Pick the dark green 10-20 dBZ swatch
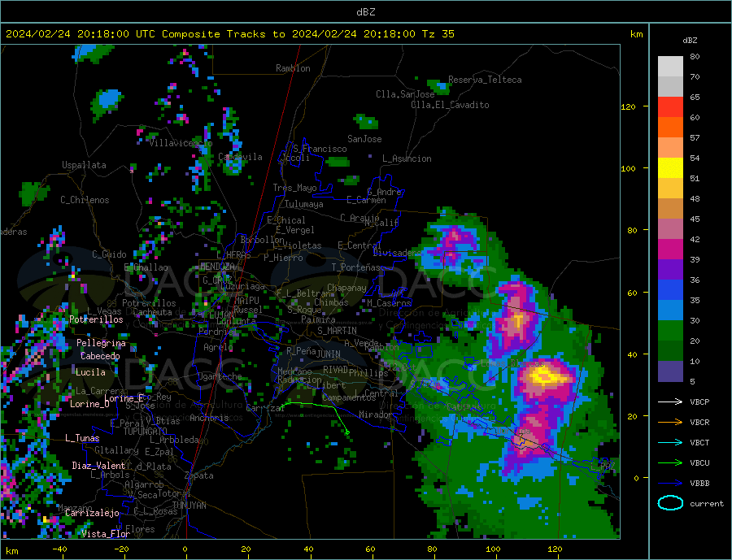The width and height of the screenshot is (732, 560). click(x=670, y=351)
